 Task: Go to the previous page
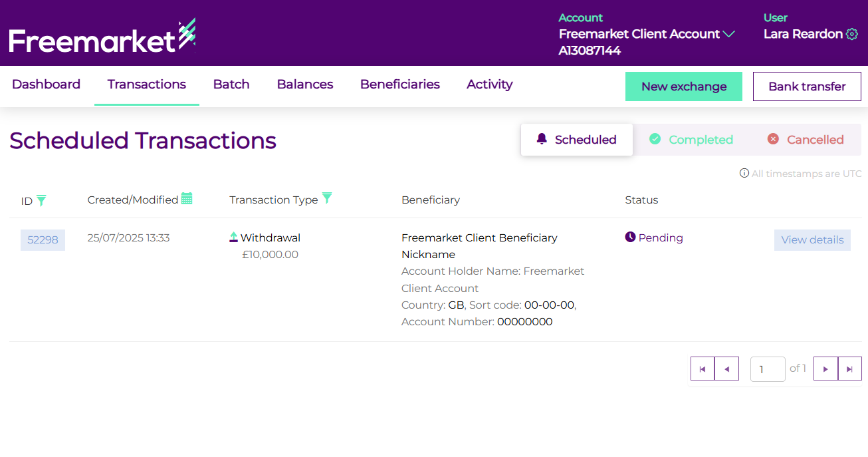pyautogui.click(x=726, y=369)
